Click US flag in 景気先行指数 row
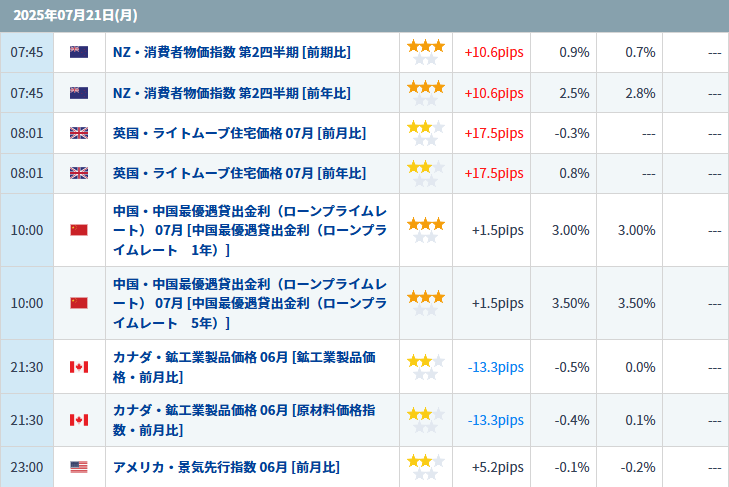 79,467
